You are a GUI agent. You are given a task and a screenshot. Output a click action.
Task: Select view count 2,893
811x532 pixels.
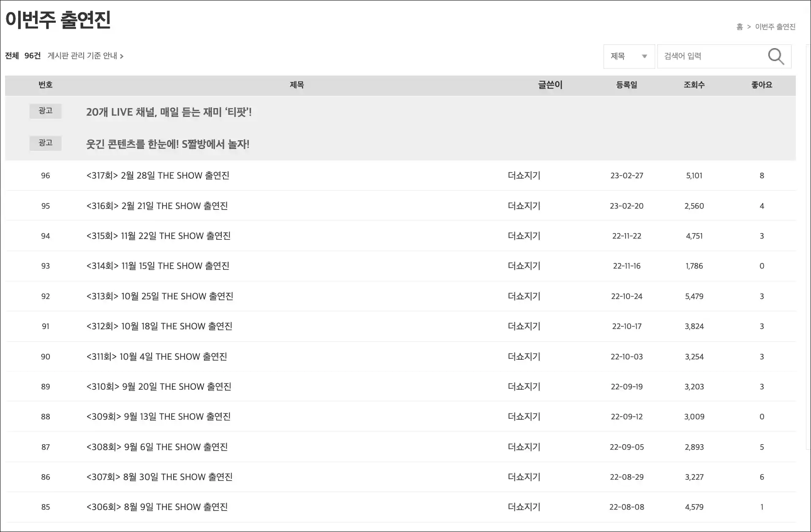pos(694,447)
